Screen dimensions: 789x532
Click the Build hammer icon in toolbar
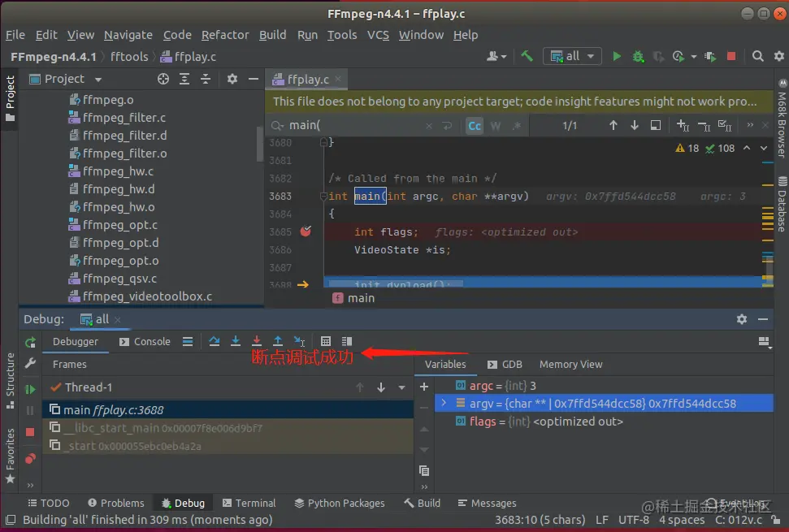[x=527, y=56]
